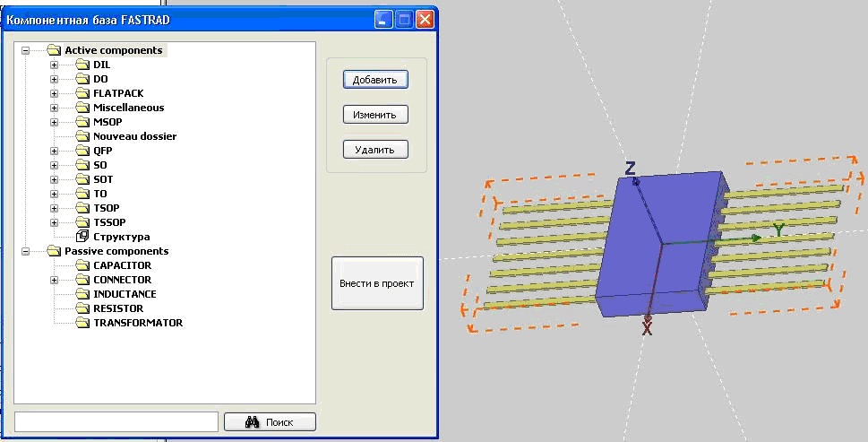Select the RESISTOR tree label
The image size is (868, 442).
pyautogui.click(x=118, y=308)
